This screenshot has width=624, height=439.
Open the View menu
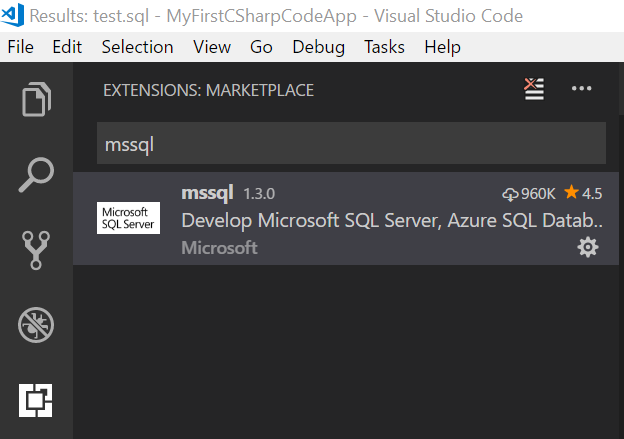point(212,47)
